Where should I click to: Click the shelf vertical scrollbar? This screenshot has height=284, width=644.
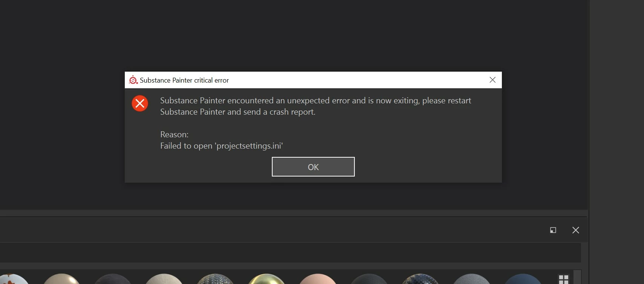(577, 277)
